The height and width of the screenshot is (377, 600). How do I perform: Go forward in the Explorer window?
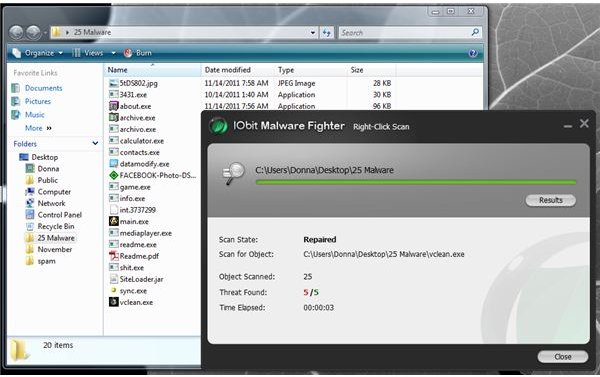pos(33,33)
